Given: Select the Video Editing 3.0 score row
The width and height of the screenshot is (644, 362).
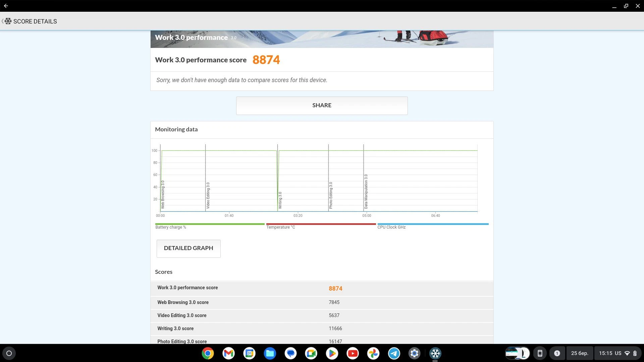Looking at the screenshot, I should [x=322, y=316].
